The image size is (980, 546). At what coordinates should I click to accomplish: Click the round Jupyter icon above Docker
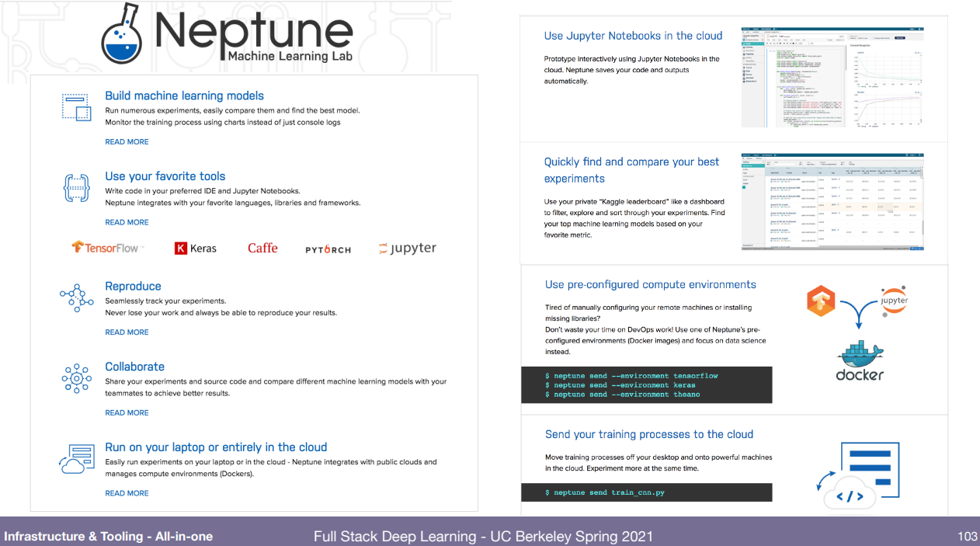pyautogui.click(x=893, y=300)
